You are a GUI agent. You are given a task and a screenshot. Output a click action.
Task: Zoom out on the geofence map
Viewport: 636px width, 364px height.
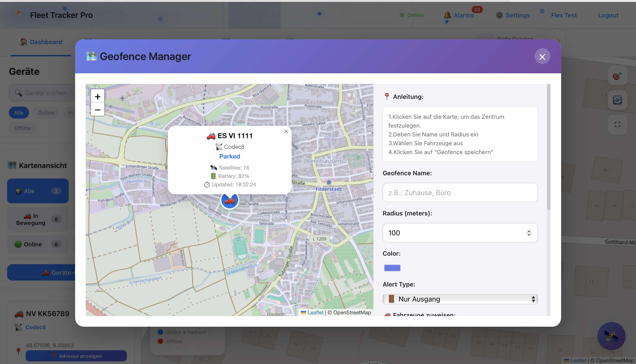pyautogui.click(x=98, y=109)
